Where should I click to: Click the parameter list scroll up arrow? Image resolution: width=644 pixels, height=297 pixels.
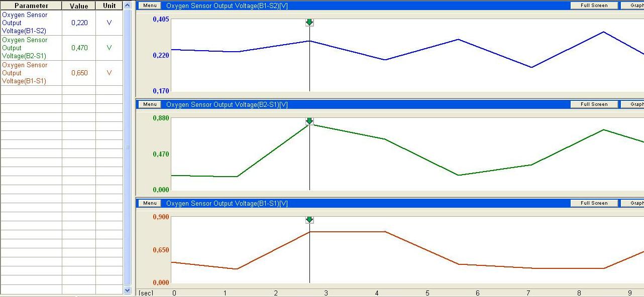pos(127,6)
